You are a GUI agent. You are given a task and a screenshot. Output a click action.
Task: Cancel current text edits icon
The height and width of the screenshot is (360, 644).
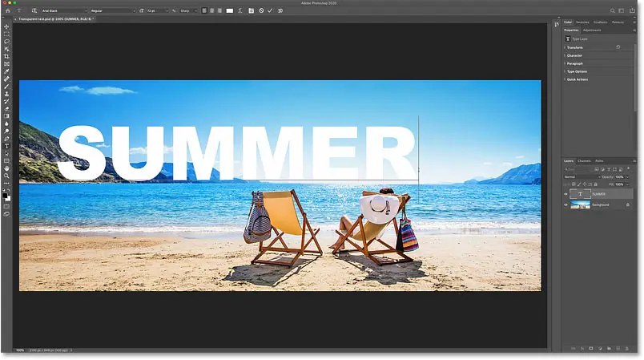coord(261,10)
